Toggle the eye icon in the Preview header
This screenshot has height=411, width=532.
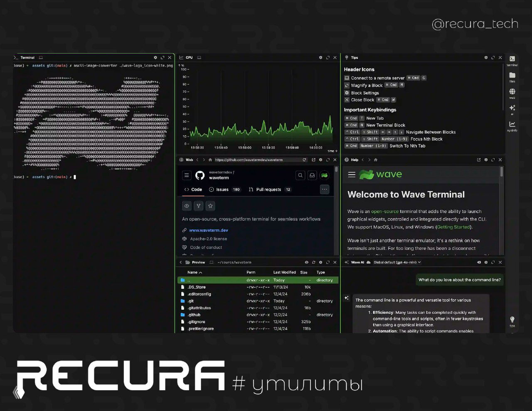307,262
